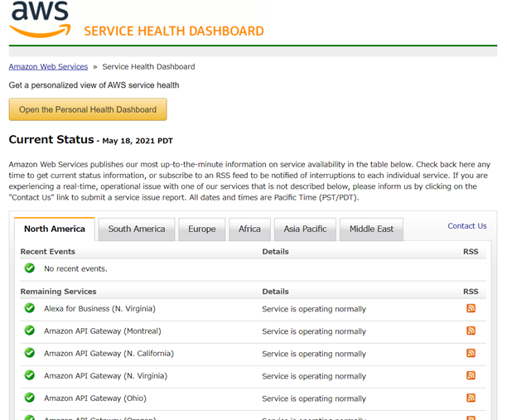The image size is (507, 420).
Task: Select the North America tab
Action: coord(55,229)
